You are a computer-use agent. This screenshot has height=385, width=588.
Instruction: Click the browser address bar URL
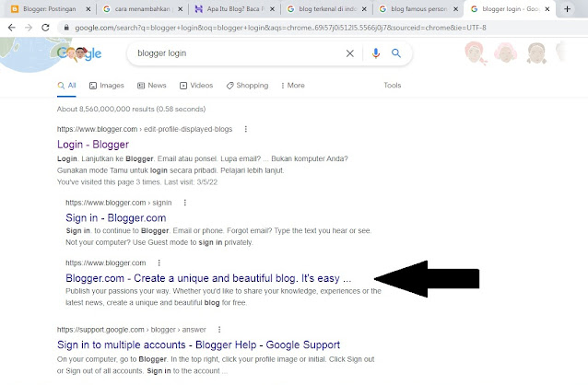(280, 28)
